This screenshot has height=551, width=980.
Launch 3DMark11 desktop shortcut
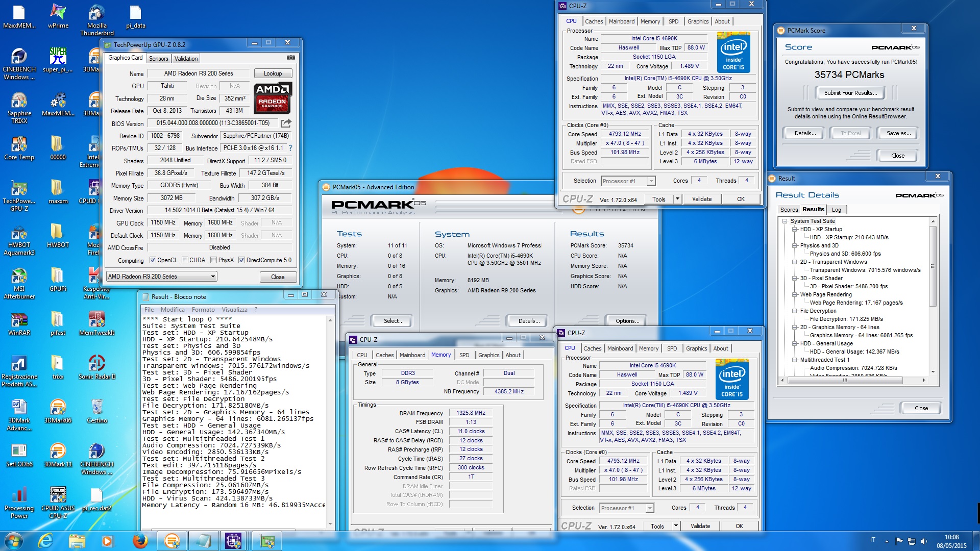click(x=58, y=456)
